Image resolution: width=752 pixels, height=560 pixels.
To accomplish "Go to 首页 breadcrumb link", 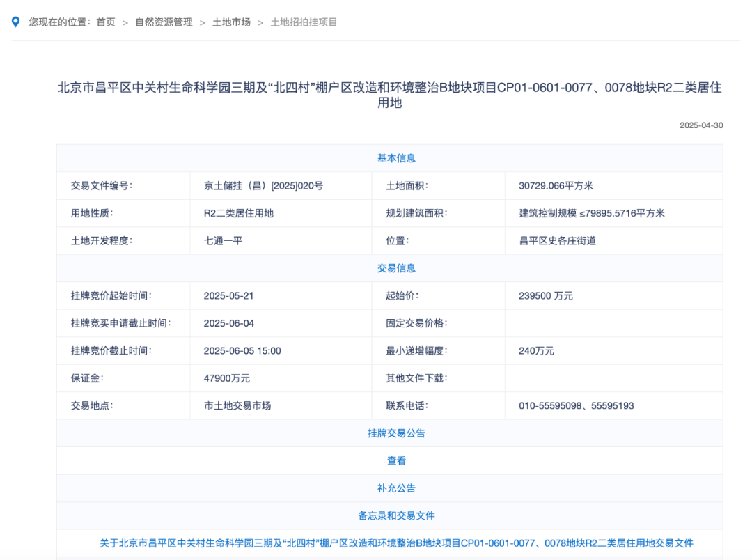I will pos(106,22).
